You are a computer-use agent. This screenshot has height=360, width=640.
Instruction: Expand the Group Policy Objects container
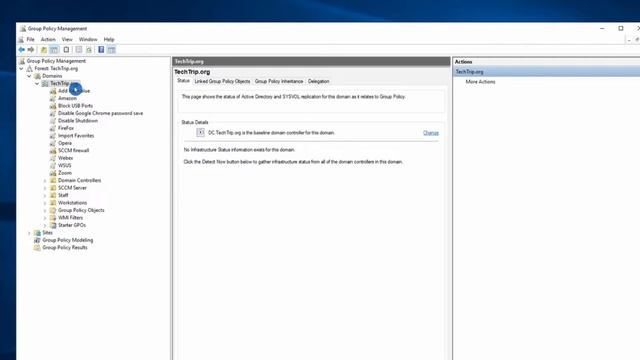click(45, 210)
